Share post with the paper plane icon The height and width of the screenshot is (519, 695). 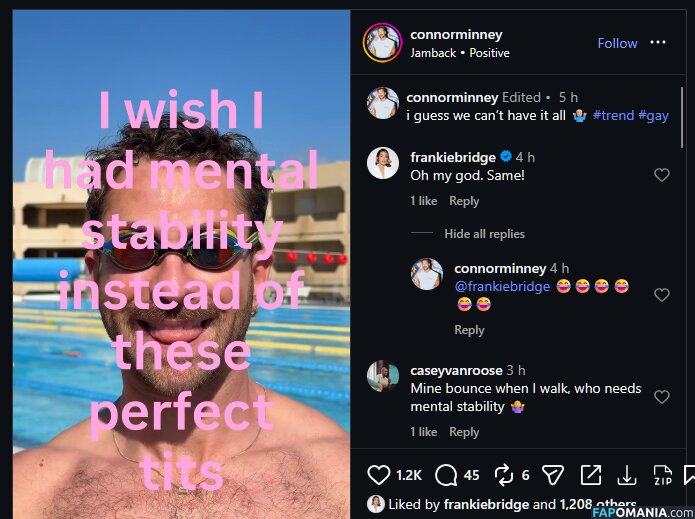tap(552, 475)
